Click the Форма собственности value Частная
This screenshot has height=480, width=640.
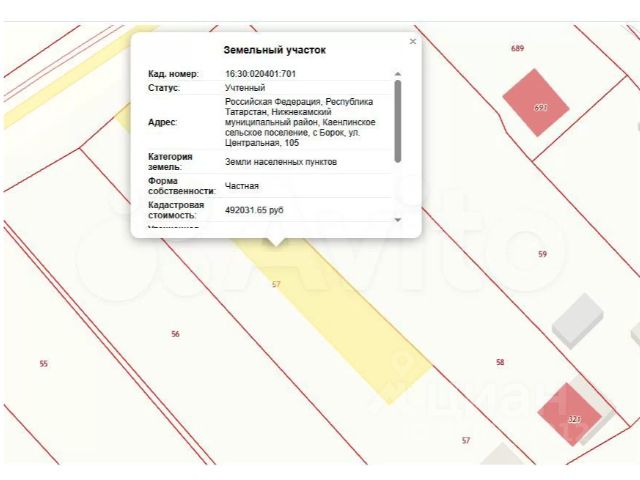coord(242,186)
